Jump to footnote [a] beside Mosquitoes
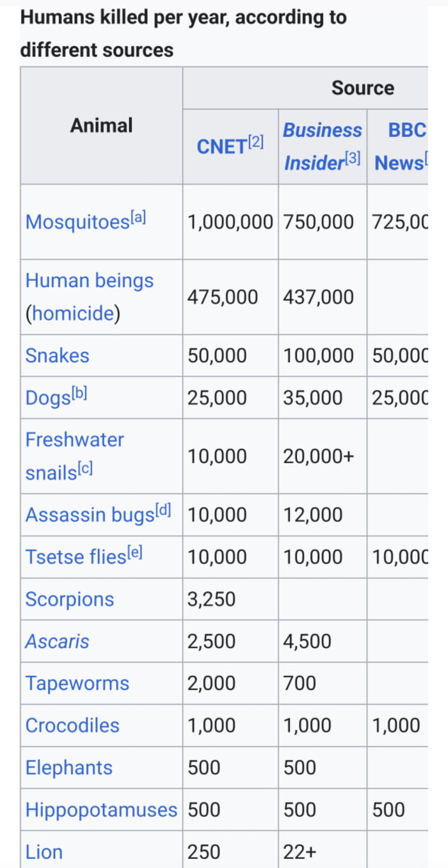 [x=139, y=218]
